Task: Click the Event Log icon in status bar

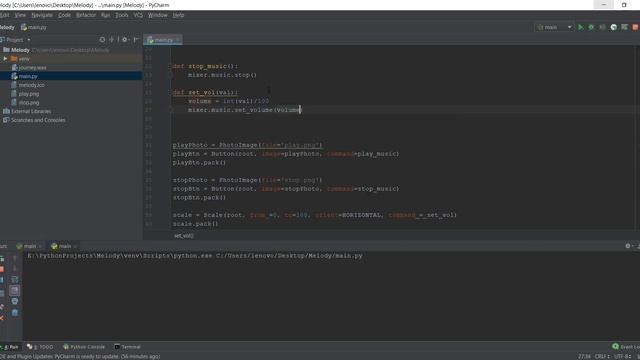Action: [x=616, y=347]
